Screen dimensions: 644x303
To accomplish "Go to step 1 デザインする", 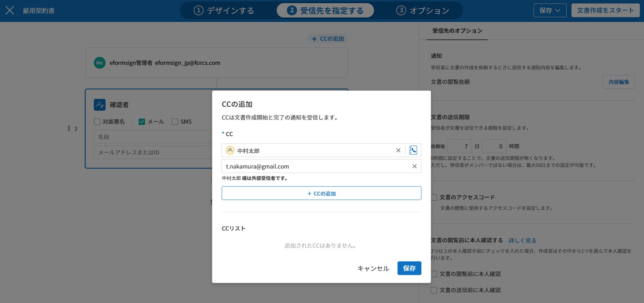I will coord(224,11).
